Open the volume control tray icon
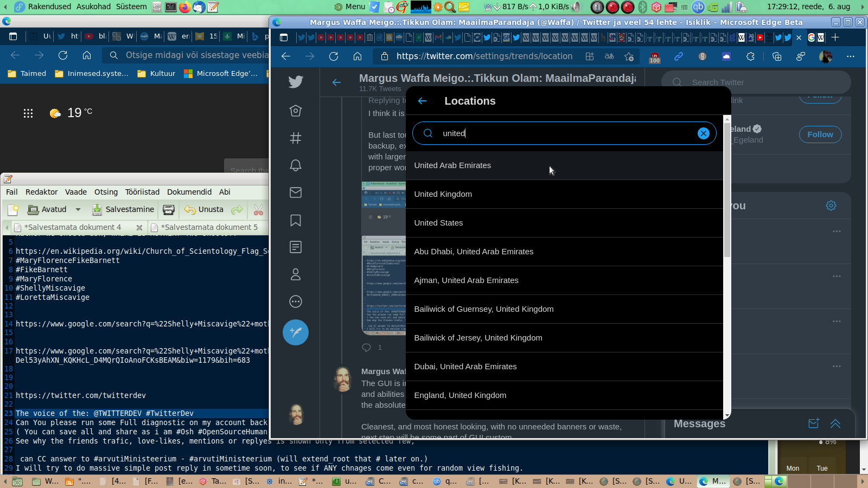Viewport: 868px width, 488px height. point(576,7)
